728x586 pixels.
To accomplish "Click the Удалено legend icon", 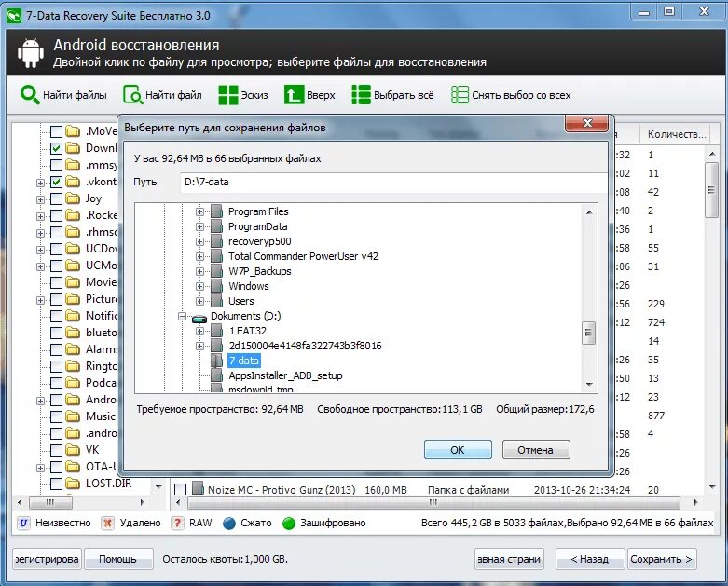I will [108, 523].
